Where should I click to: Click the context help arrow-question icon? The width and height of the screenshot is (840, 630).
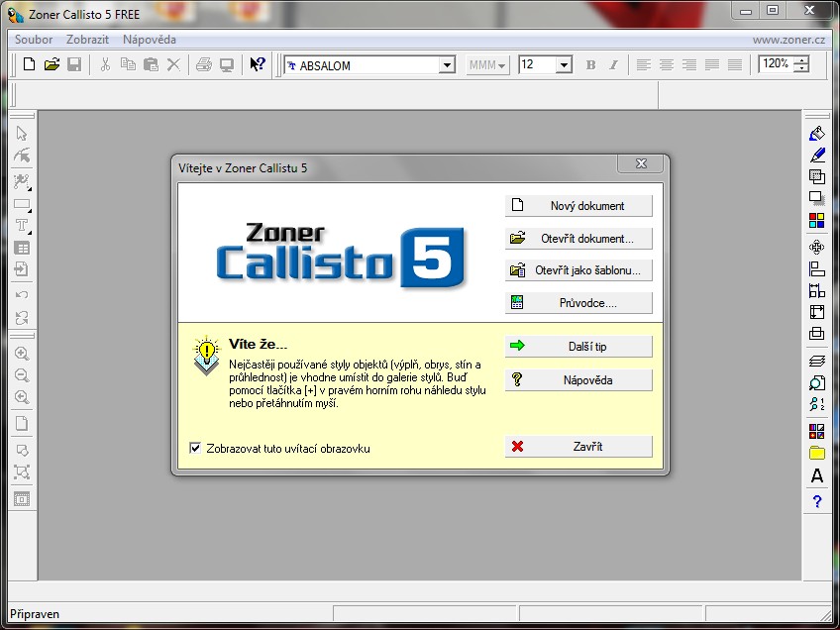[258, 64]
